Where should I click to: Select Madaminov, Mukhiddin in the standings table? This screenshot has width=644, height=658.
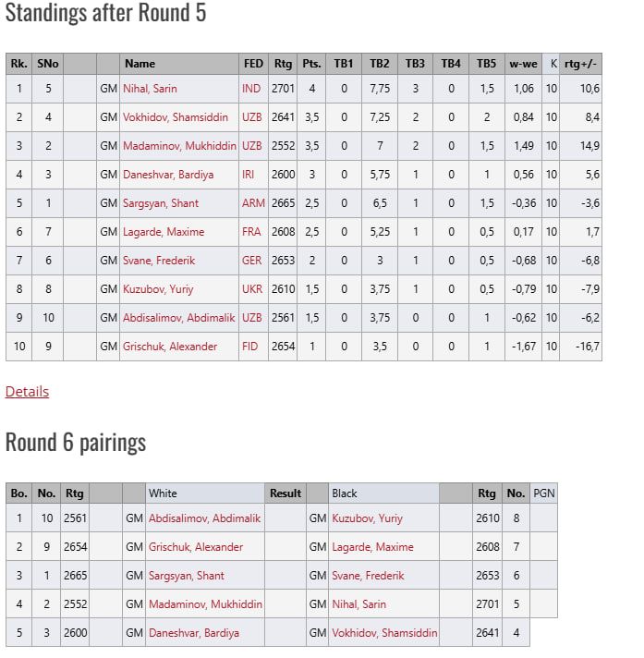click(x=180, y=146)
